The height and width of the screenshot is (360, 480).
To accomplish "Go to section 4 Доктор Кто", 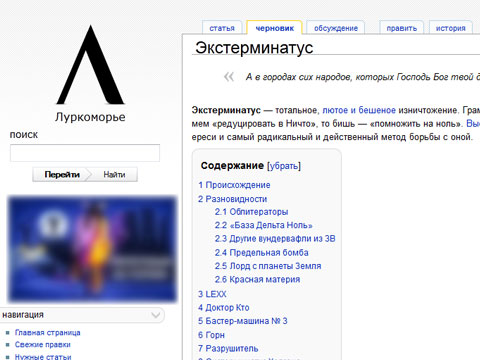I will 224,307.
